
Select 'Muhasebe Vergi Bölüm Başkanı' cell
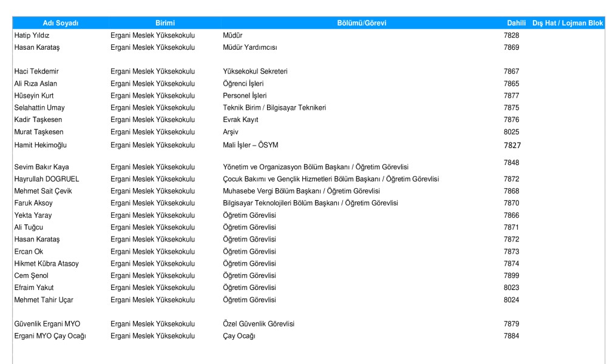(272, 191)
